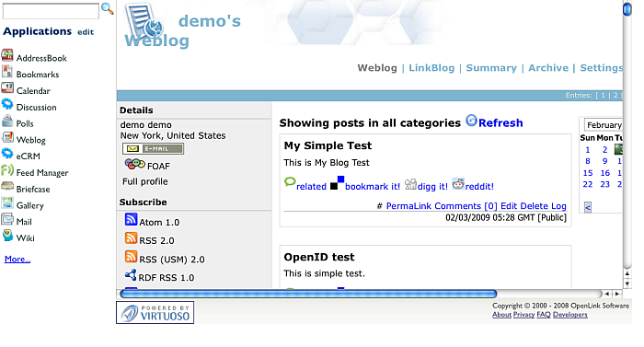The width and height of the screenshot is (644, 347).
Task: Go to entries page 2
Action: pos(615,96)
